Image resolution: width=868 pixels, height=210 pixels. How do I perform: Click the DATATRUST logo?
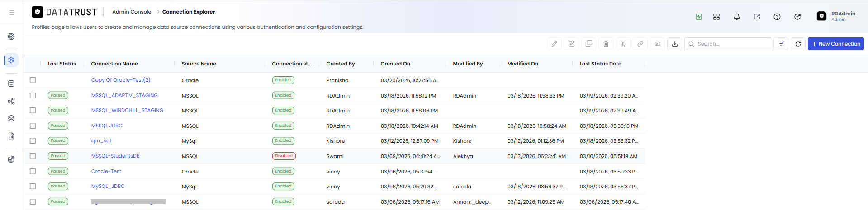(x=64, y=12)
